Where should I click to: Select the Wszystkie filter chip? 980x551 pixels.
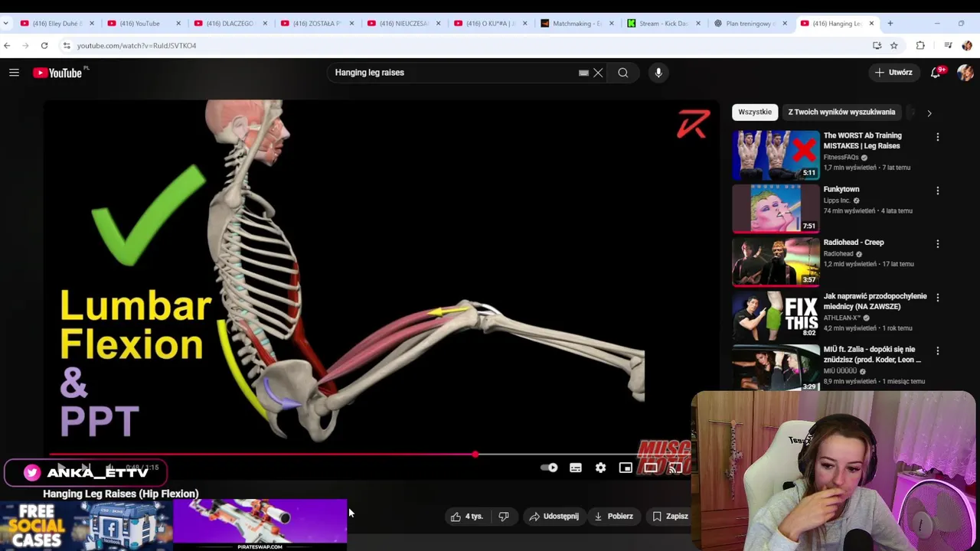click(755, 112)
